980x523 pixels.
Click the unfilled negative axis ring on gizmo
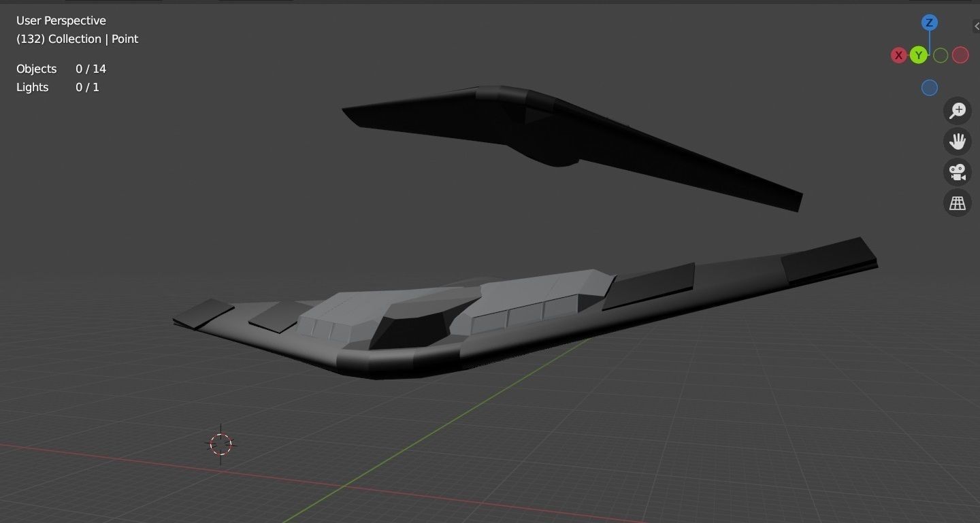[940, 55]
